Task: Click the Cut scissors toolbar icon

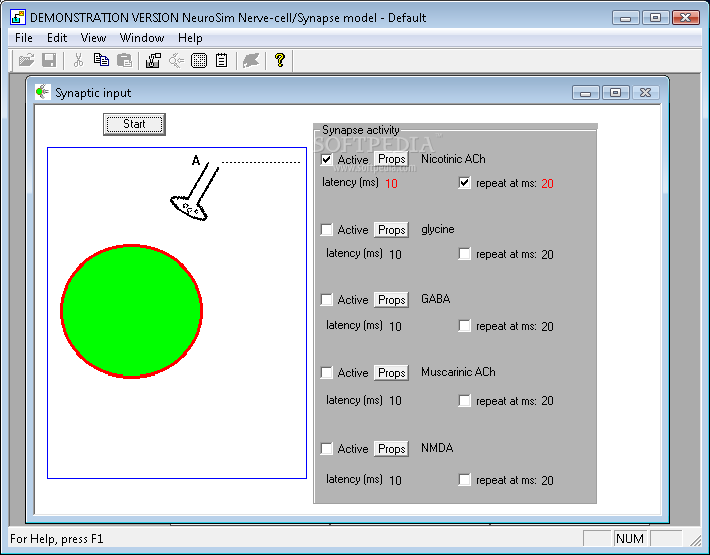Action: point(78,60)
